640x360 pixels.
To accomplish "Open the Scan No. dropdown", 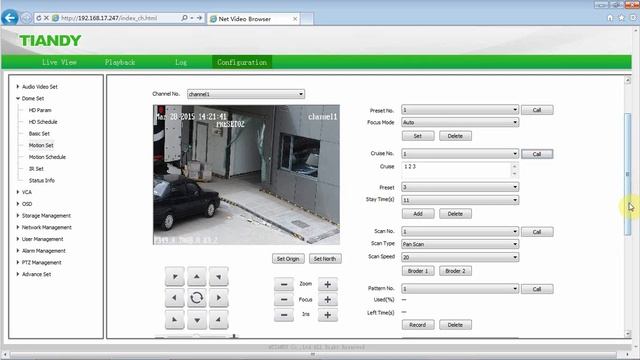I will 460,232.
